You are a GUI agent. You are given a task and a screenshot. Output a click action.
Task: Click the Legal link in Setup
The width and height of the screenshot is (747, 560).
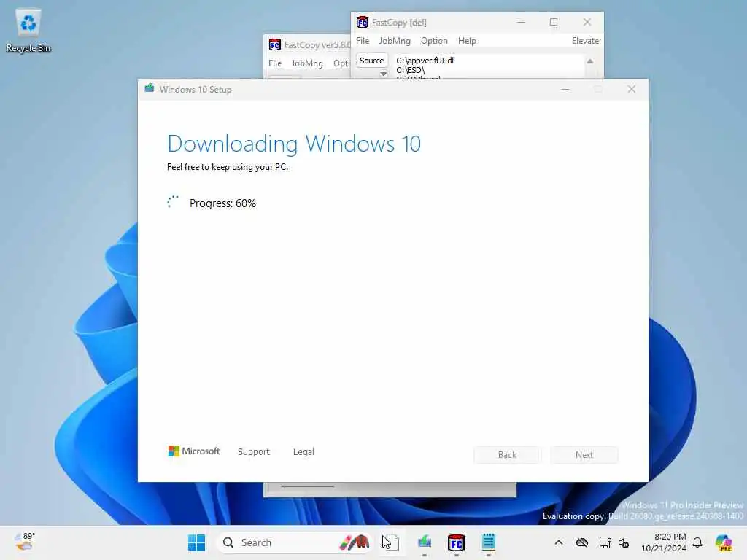303,451
